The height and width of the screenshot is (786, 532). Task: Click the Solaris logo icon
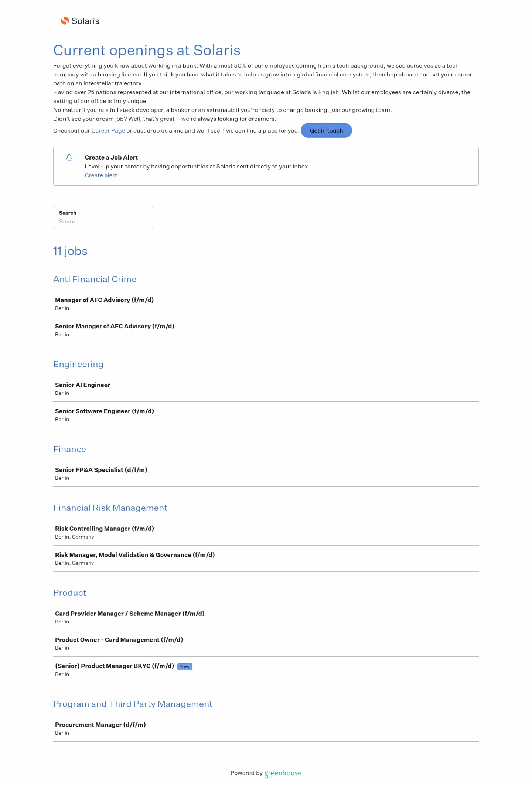pos(65,21)
